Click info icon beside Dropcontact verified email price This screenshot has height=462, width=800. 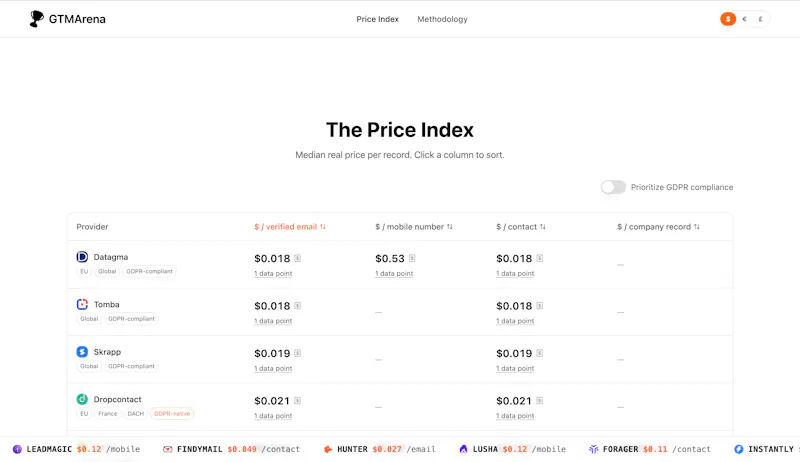tap(297, 400)
